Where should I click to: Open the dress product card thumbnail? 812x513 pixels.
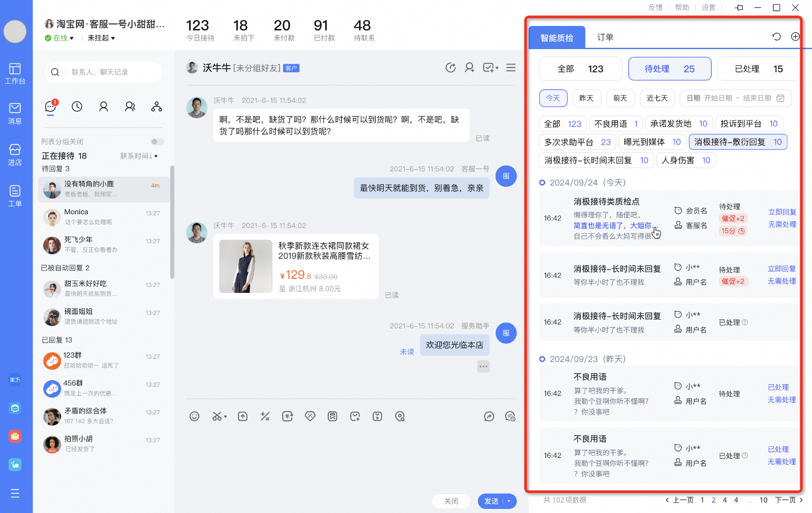coord(246,266)
